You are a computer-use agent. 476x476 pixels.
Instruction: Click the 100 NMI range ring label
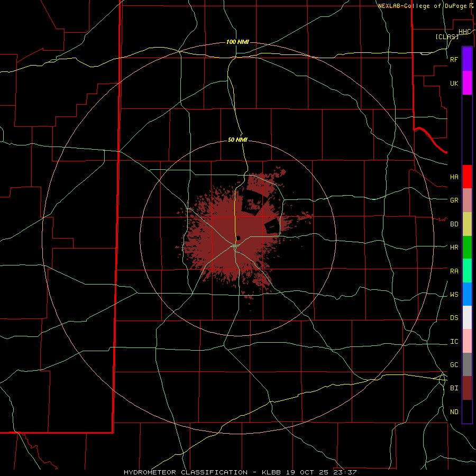point(237,42)
